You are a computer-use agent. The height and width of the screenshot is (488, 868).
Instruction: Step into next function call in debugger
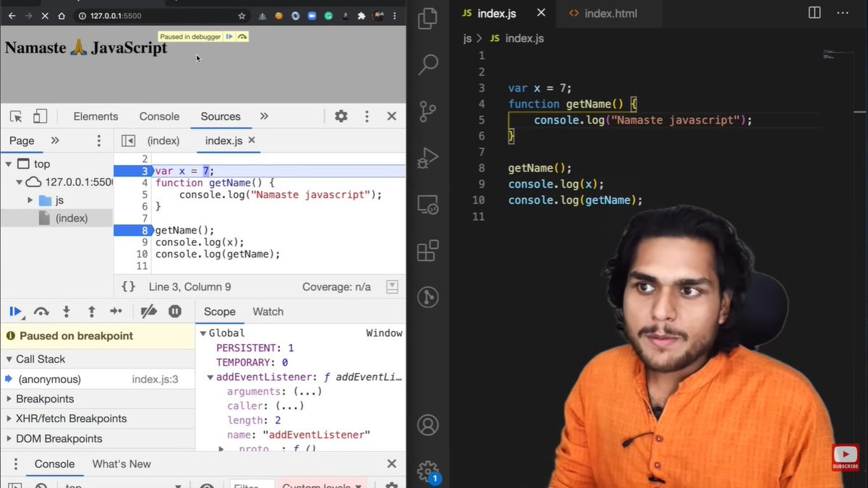click(x=67, y=312)
